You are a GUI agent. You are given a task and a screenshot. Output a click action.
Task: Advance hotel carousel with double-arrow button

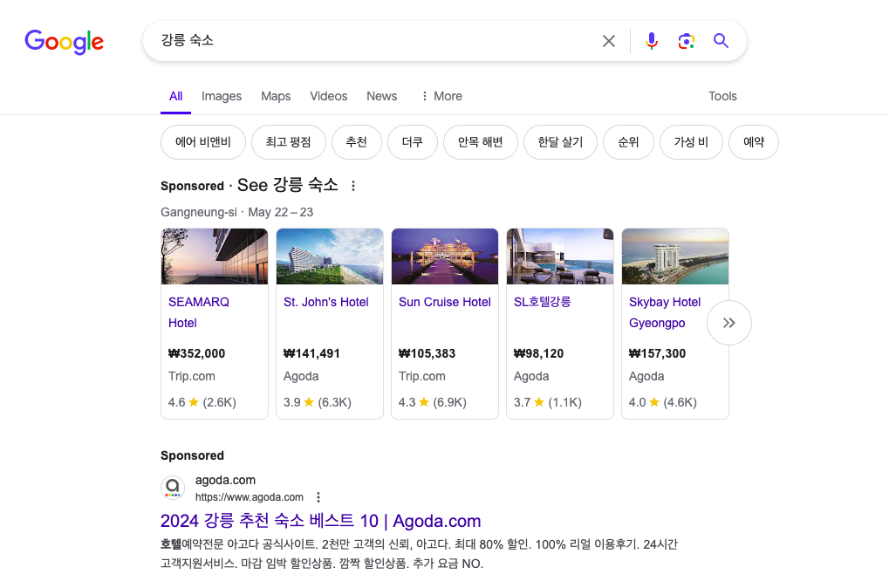pyautogui.click(x=729, y=323)
